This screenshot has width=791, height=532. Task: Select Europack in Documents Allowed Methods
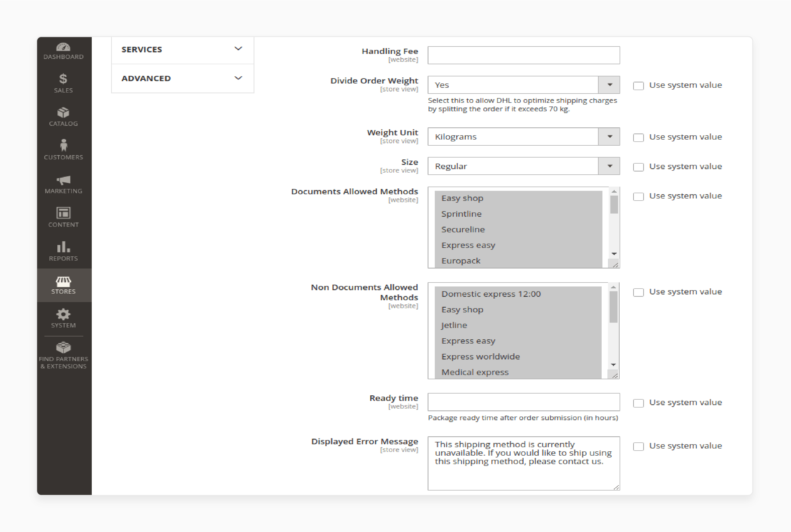[518, 261]
